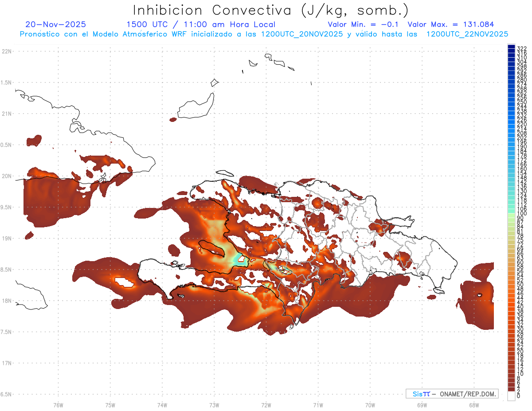Select the date text '20-Nov-2025'
The height and width of the screenshot is (411, 532).
click(56, 24)
